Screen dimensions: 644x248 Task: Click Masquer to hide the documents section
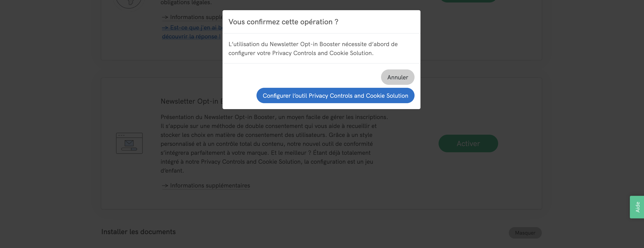(525, 233)
